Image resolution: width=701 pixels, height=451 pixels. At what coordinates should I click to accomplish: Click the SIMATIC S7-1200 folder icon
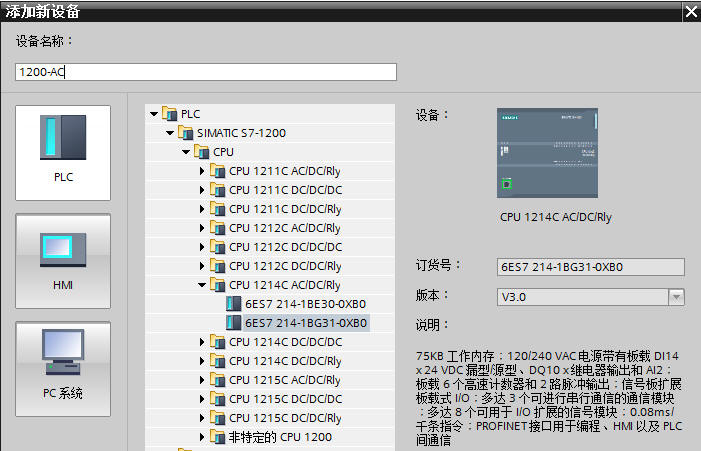pyautogui.click(x=186, y=133)
